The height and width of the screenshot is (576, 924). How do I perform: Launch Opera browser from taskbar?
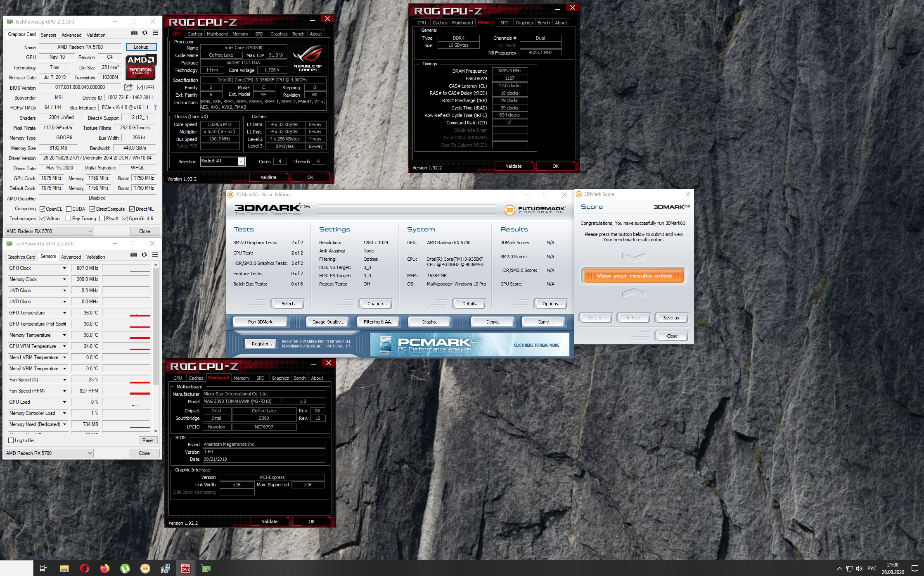click(x=84, y=569)
